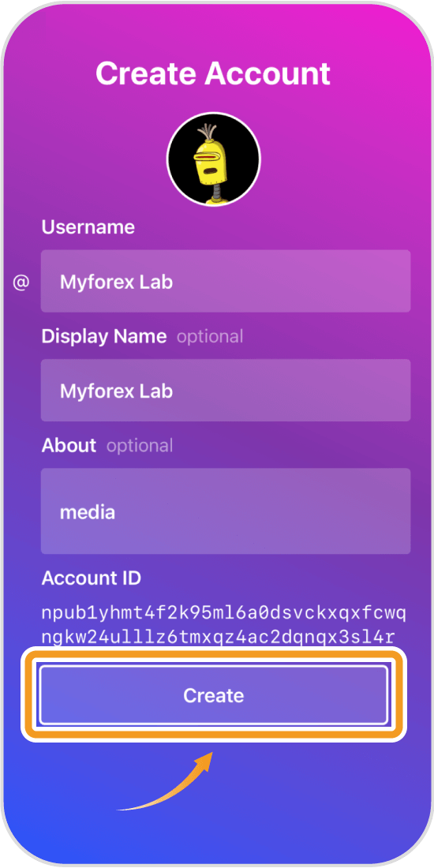Screen dimensions: 434x868
Task: Click the first line of the Account ID
Action: pos(224,614)
